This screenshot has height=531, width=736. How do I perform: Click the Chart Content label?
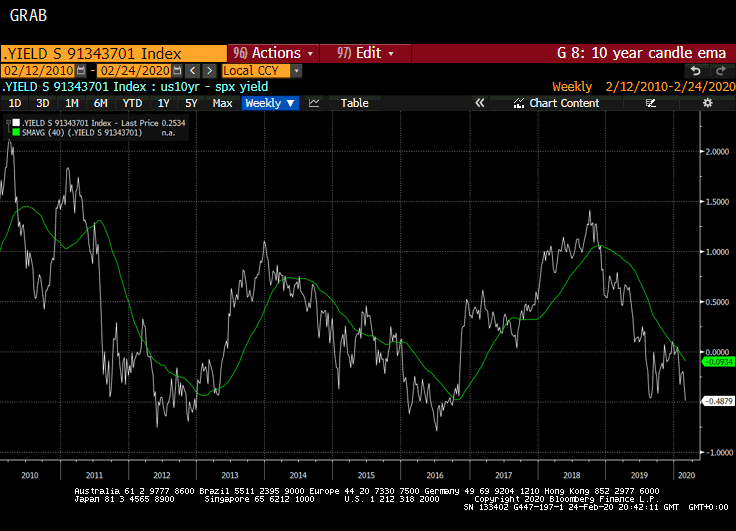tap(564, 103)
